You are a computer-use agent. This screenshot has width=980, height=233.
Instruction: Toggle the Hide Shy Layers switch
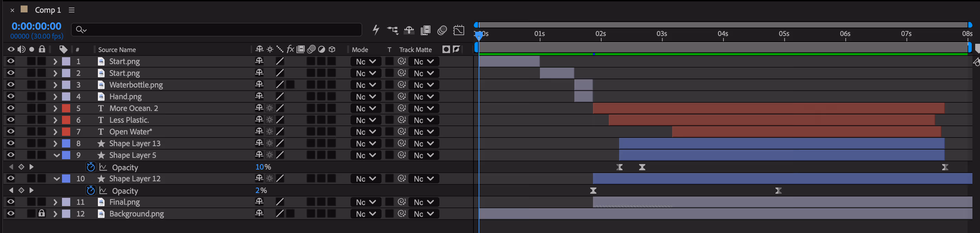(x=409, y=30)
